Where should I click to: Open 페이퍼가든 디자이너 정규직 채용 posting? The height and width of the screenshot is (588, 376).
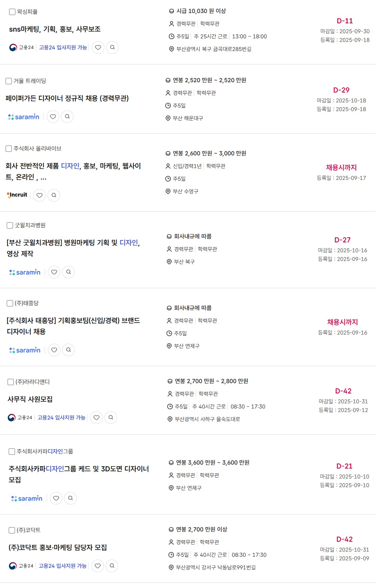(67, 98)
